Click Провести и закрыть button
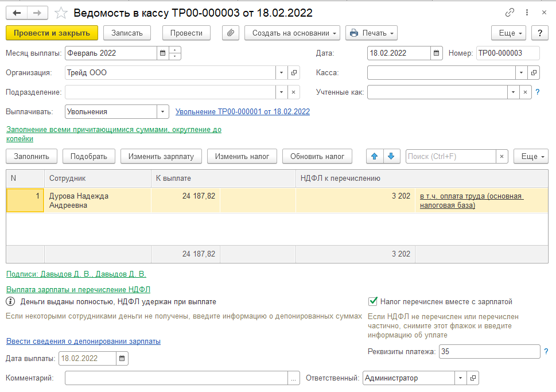Screen dimensions: 556x392 tap(52, 33)
